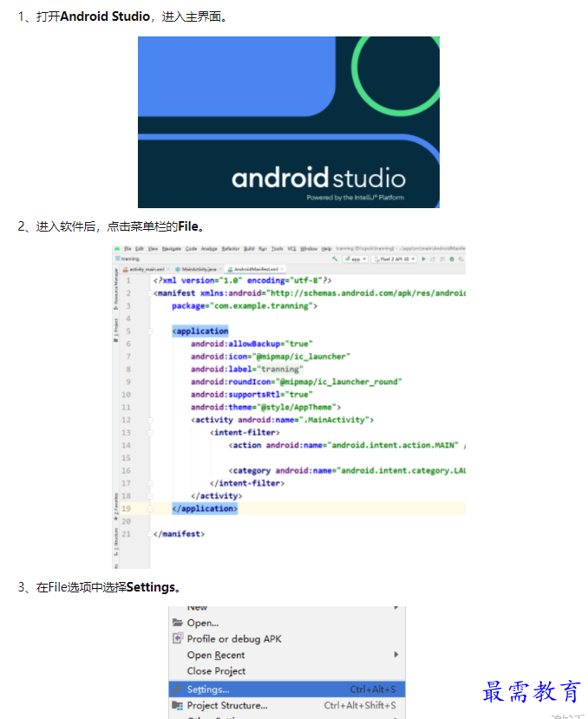This screenshot has height=719, width=588.
Task: Click the android:supportsRtl="true" line
Action: (x=252, y=395)
